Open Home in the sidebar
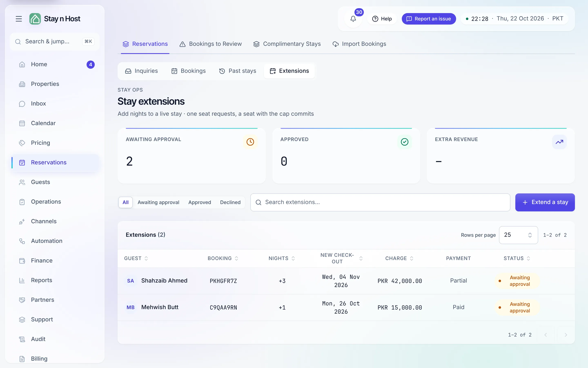This screenshot has width=588, height=368. tap(55, 64)
